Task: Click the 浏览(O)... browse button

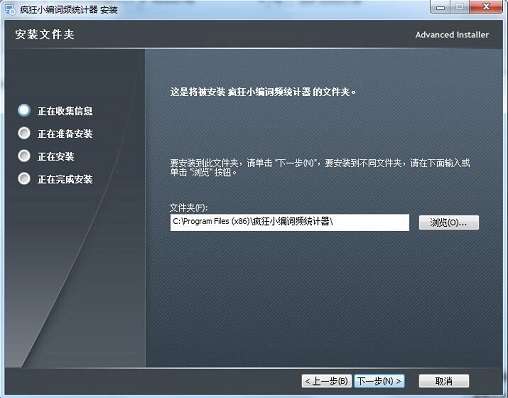Action: point(449,222)
